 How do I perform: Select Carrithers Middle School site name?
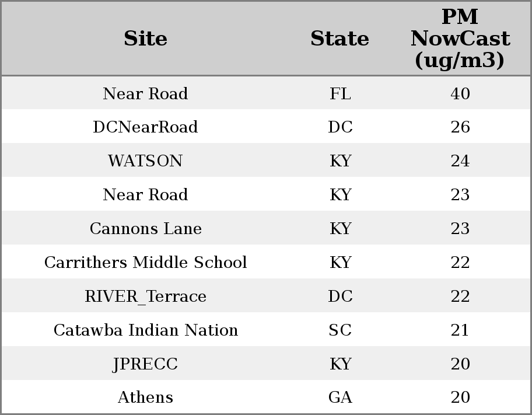tap(145, 262)
